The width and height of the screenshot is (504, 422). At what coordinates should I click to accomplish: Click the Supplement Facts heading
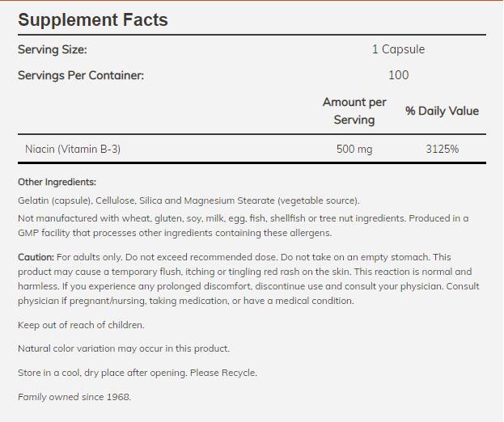pyautogui.click(x=93, y=19)
